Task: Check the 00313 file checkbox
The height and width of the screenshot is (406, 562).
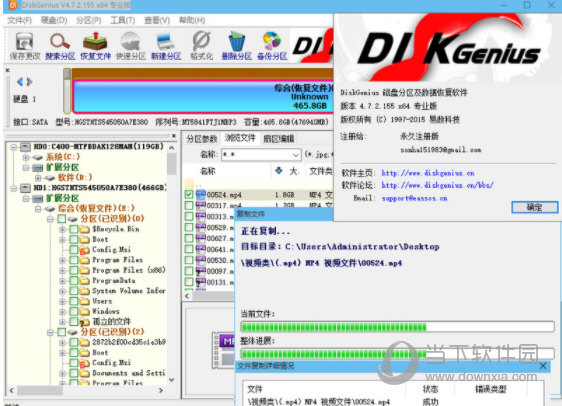Action: coord(189,216)
